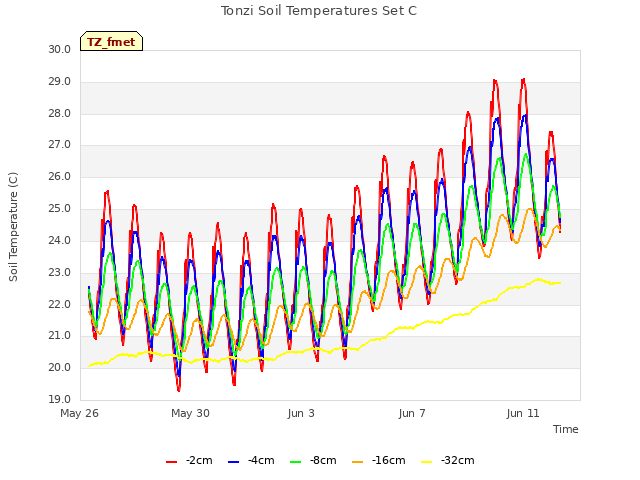Click the 24.0 y-axis tick label
The width and height of the screenshot is (640, 480).
click(x=60, y=240)
